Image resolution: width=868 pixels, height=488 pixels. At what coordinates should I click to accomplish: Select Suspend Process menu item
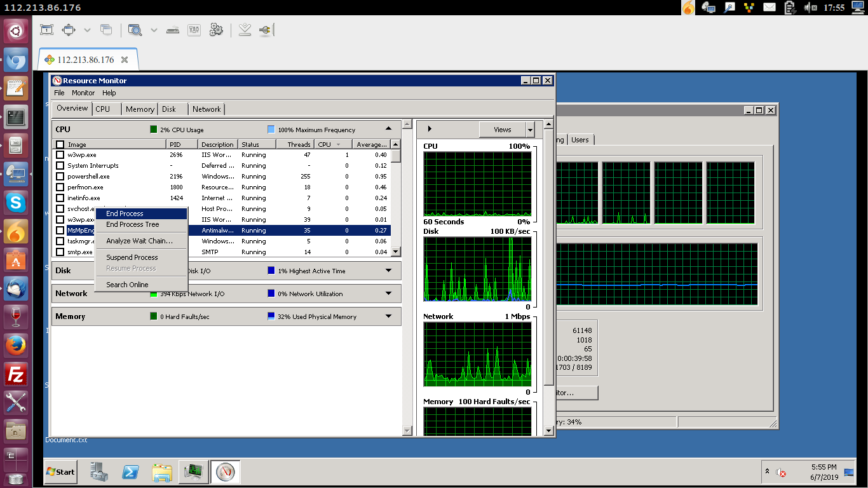point(141,257)
